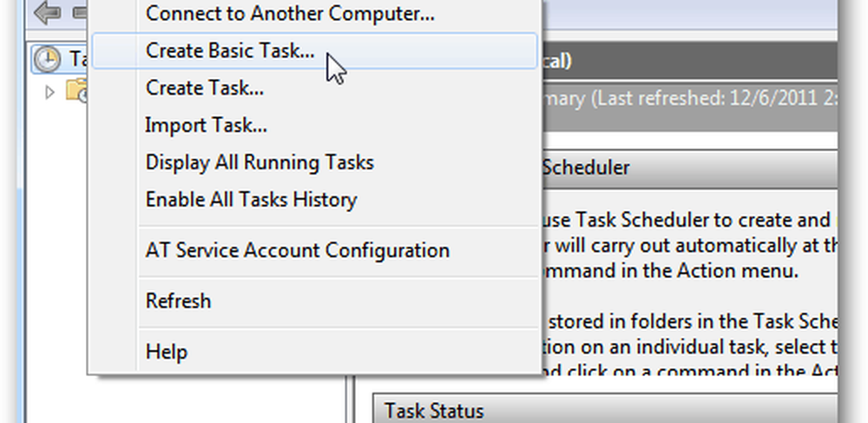This screenshot has width=868, height=423.
Task: Expand the Task Scheduler Library tree node
Action: click(x=49, y=92)
